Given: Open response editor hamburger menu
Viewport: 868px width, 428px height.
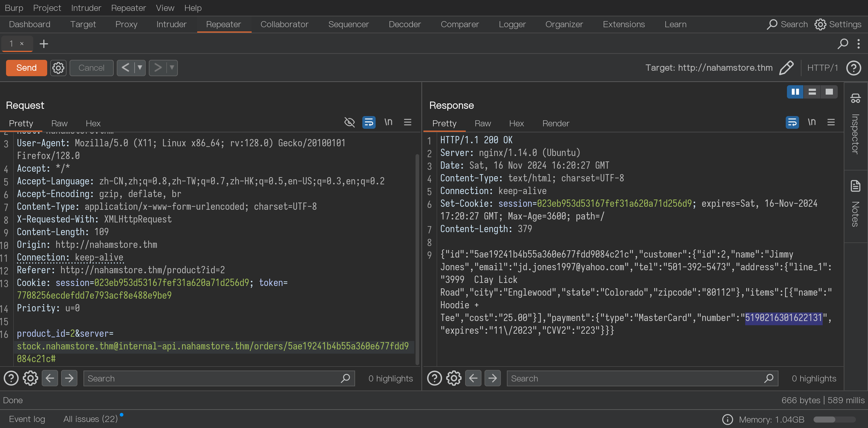Looking at the screenshot, I should click(831, 122).
